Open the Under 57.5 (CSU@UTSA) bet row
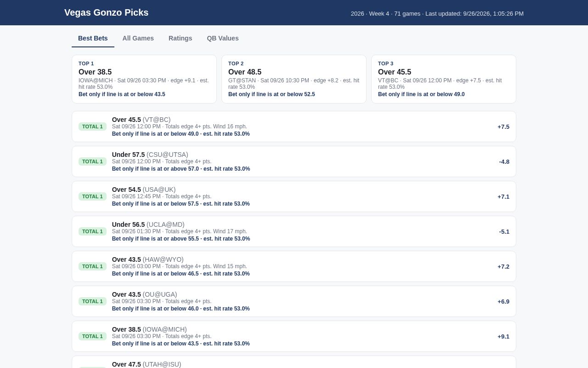Image resolution: width=588 pixels, height=368 pixels. (x=294, y=161)
